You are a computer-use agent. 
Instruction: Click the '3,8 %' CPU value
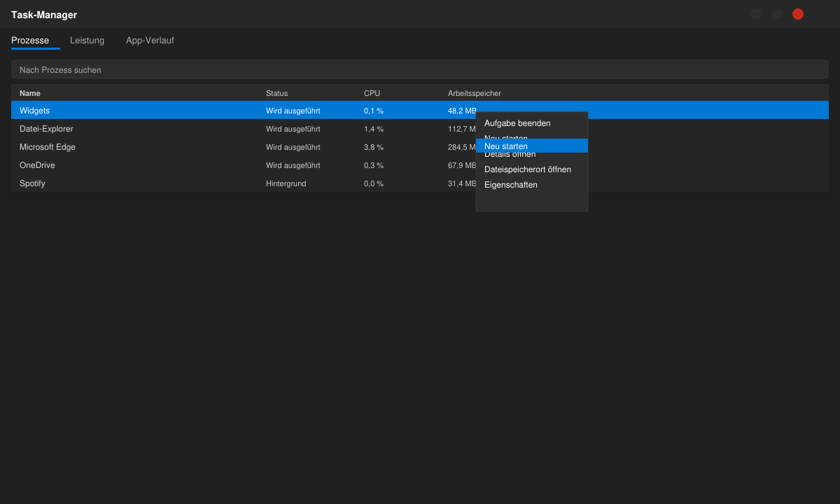point(374,147)
